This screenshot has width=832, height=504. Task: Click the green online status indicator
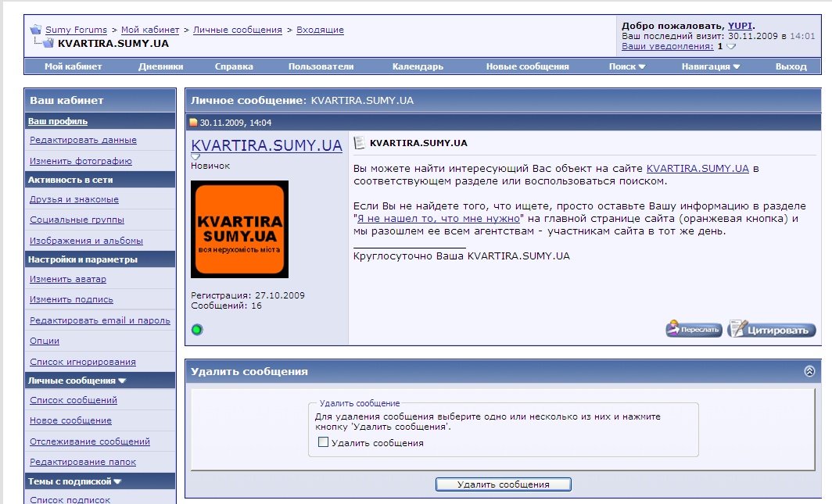(197, 330)
